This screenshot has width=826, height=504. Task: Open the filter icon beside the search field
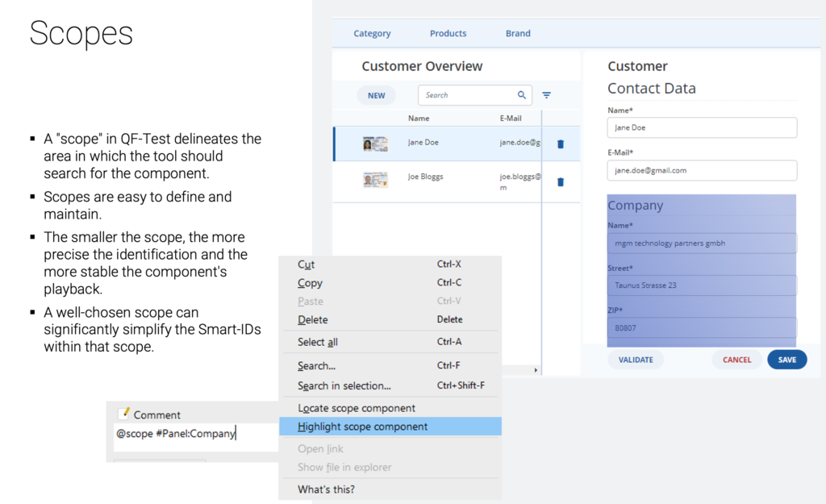pos(547,94)
